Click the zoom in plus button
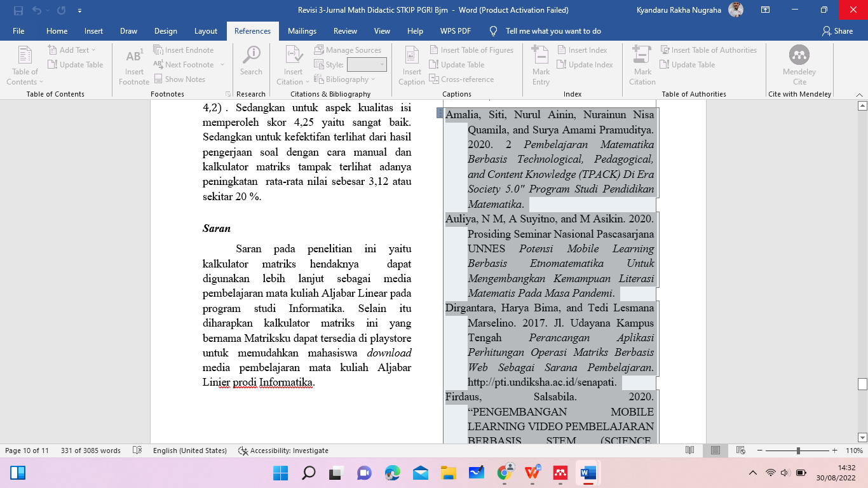 pos(836,451)
